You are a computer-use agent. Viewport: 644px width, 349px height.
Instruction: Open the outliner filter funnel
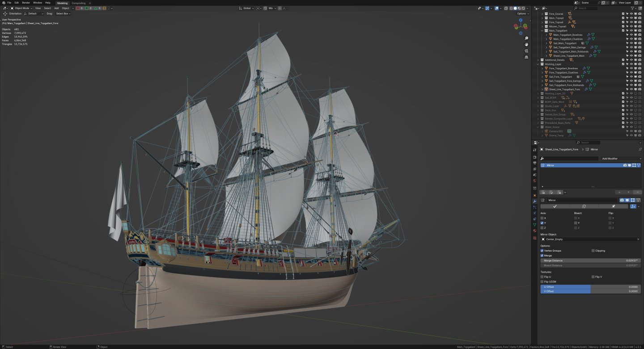(x=632, y=8)
